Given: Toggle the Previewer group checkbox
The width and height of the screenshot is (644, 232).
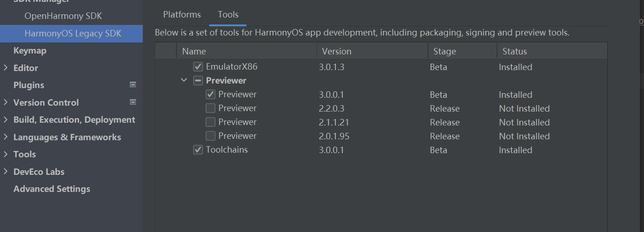Looking at the screenshot, I should point(198,81).
